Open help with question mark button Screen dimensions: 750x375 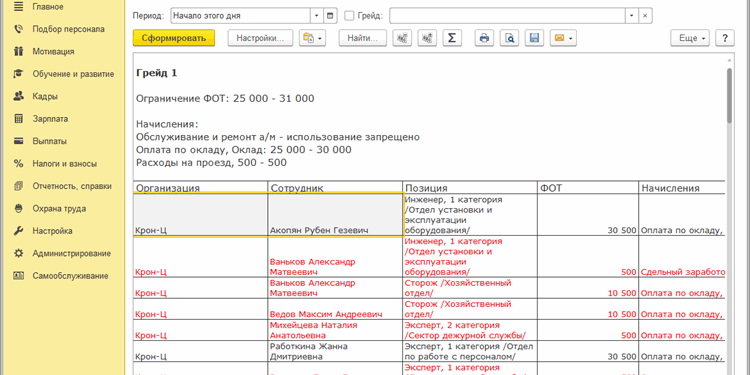tap(725, 38)
